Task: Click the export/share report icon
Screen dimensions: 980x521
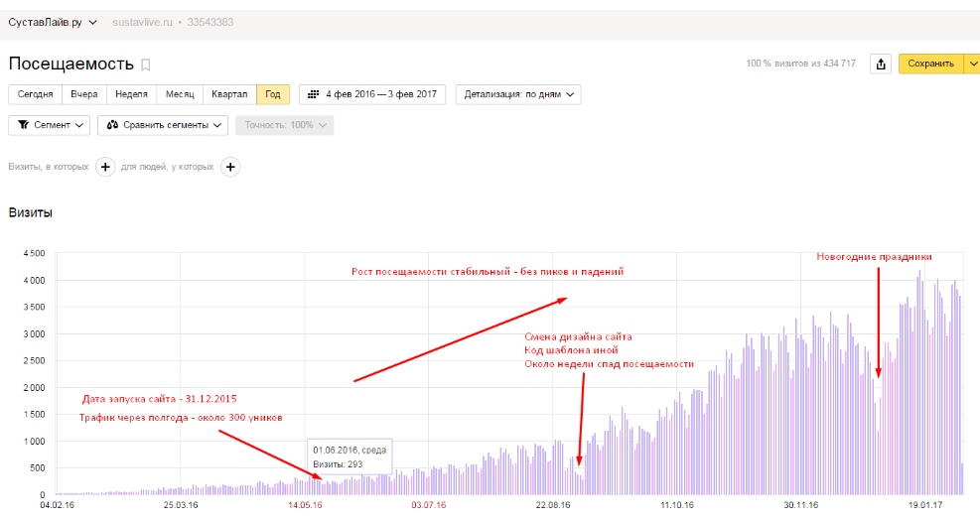Action: pyautogui.click(x=881, y=64)
